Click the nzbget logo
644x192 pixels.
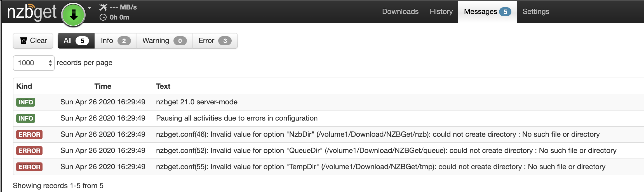pyautogui.click(x=32, y=12)
